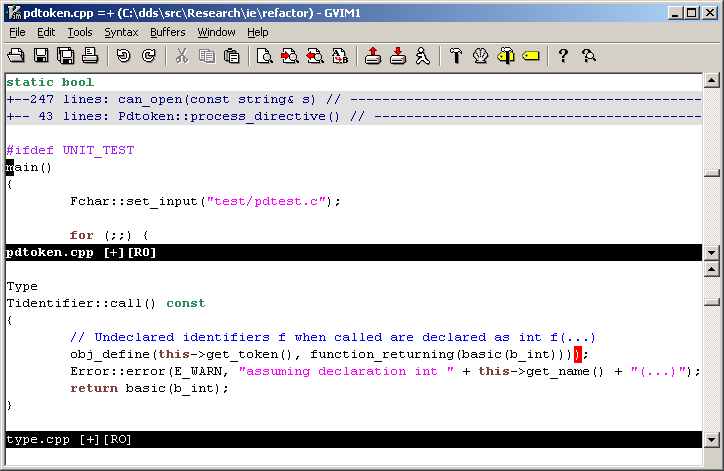The height and width of the screenshot is (471, 724).
Task: Click the red highlighted unmatched parenthesis
Action: click(578, 355)
